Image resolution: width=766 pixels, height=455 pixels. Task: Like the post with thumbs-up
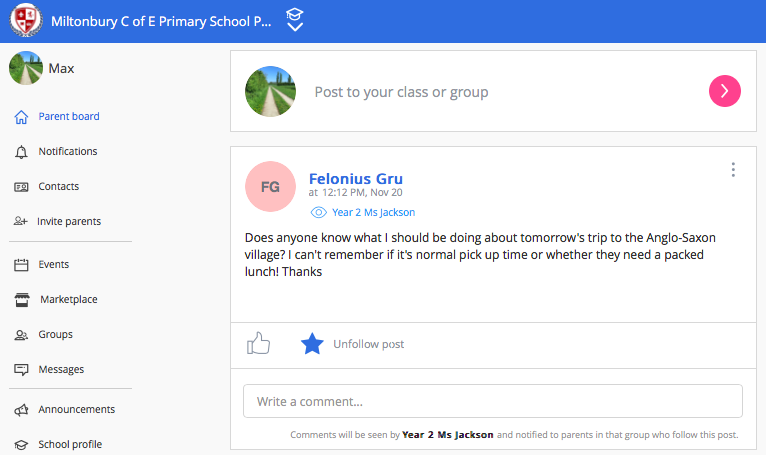[x=258, y=343]
